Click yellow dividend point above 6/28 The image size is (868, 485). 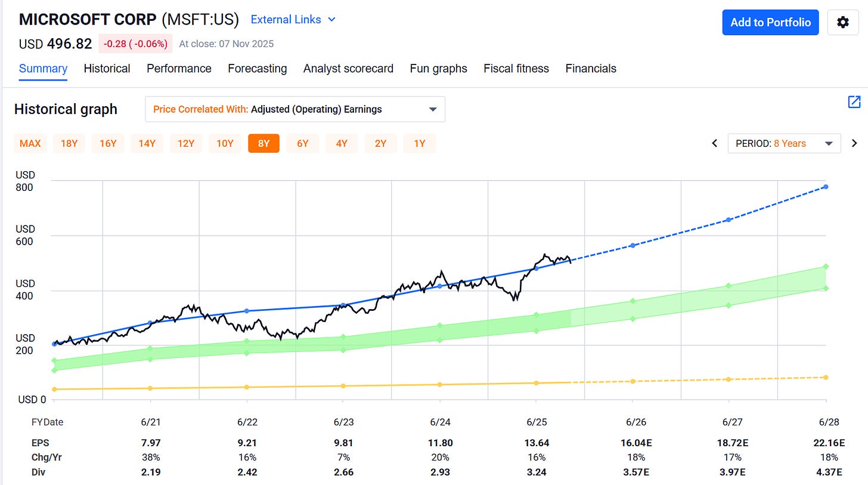(826, 377)
